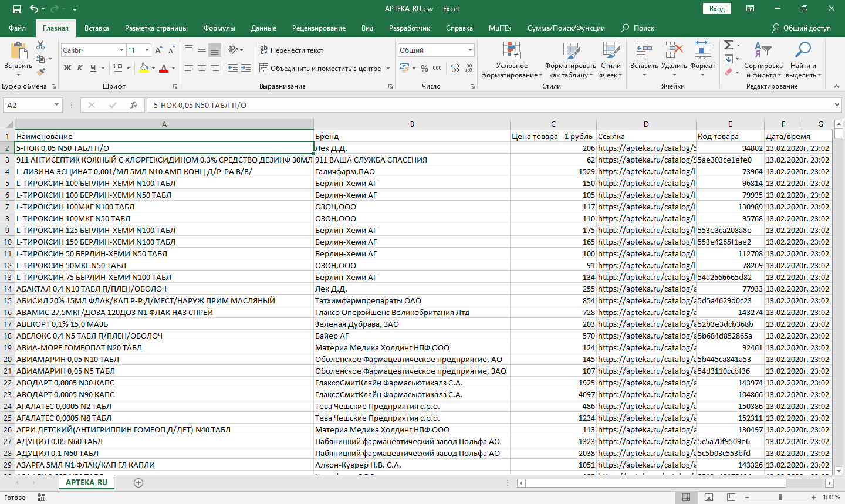This screenshot has width=845, height=504.
Task: Center cell text horizontally
Action: point(202,68)
